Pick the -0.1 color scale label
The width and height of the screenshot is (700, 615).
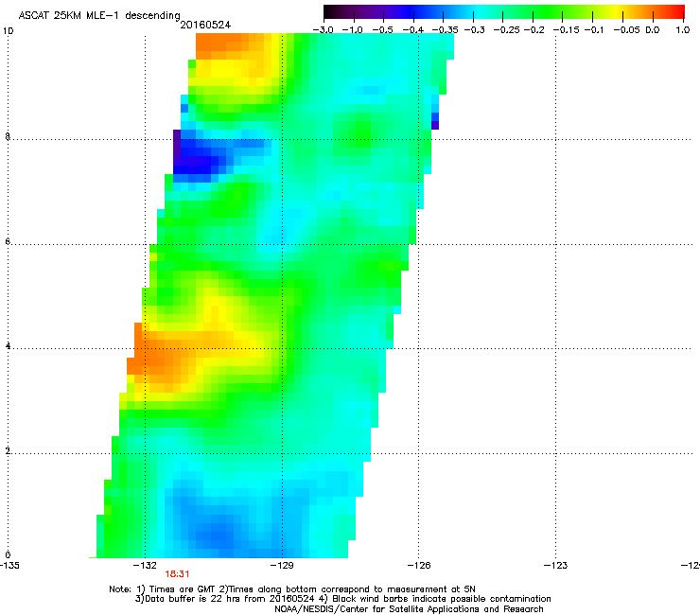pos(593,30)
